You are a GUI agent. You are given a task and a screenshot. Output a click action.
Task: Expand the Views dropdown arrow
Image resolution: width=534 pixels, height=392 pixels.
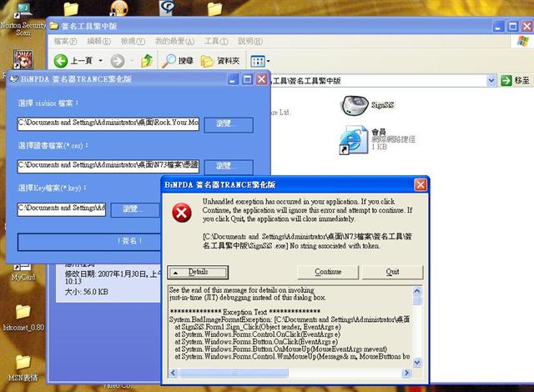point(269,61)
